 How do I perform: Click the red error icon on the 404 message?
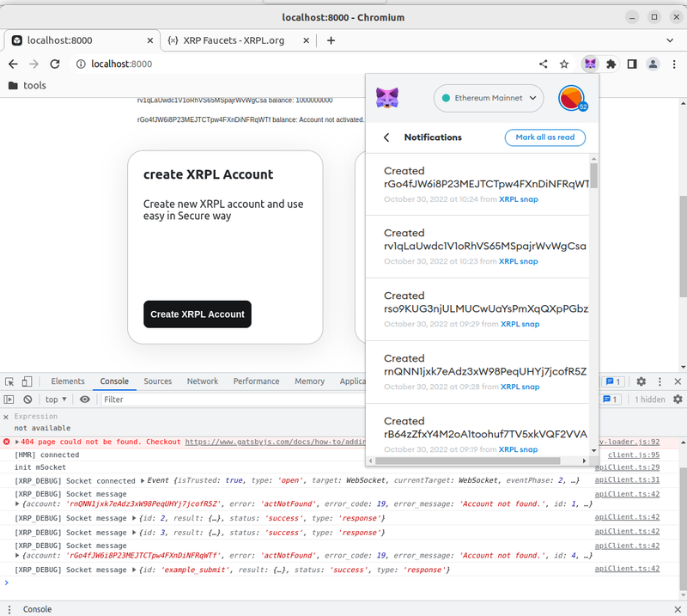pyautogui.click(x=6, y=442)
